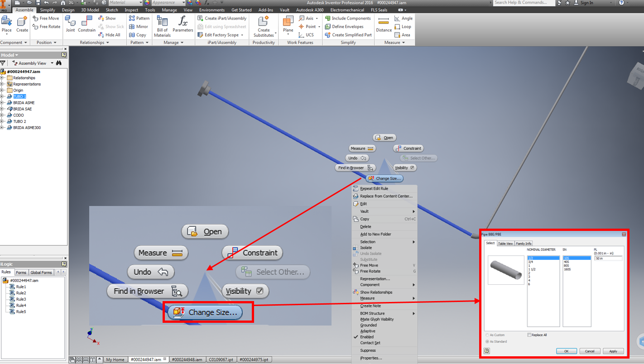Open the Family Info tab in Pipe dialog

coord(524,244)
